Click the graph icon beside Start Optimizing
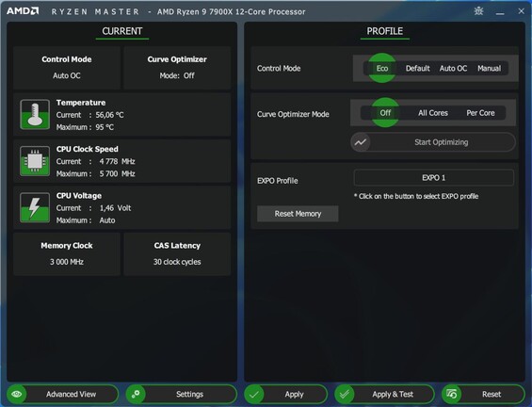Viewport: 532px width, 407px height. [361, 142]
